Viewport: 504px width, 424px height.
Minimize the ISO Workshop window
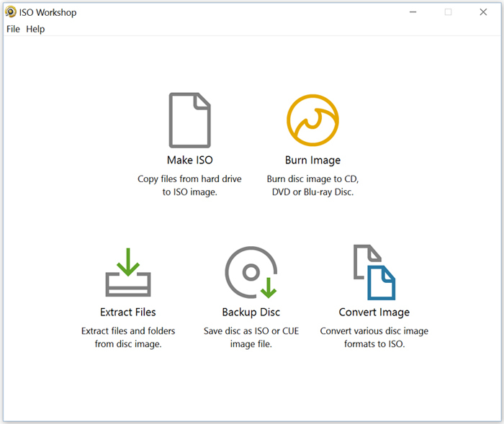tap(413, 12)
